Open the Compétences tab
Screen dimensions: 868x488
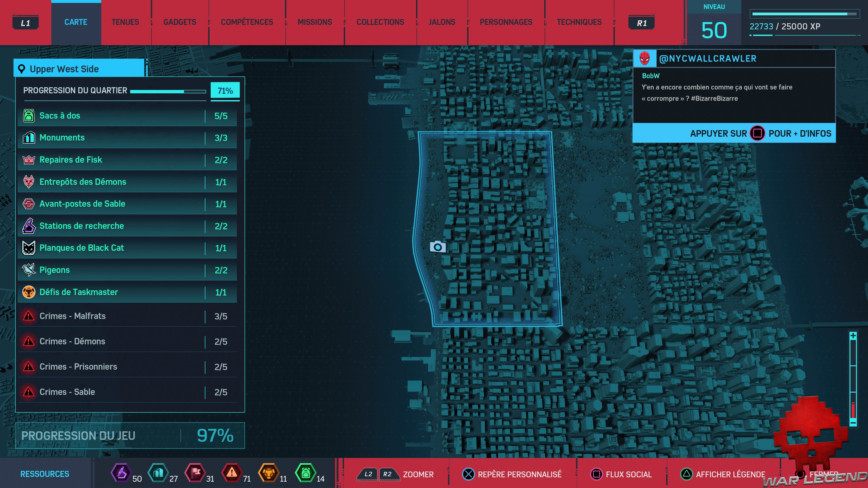(247, 22)
